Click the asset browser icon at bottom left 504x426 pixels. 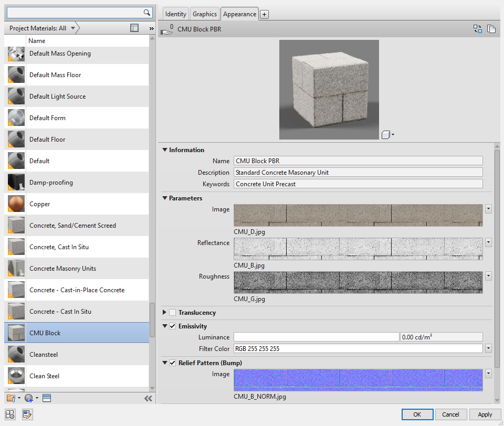pyautogui.click(x=9, y=414)
